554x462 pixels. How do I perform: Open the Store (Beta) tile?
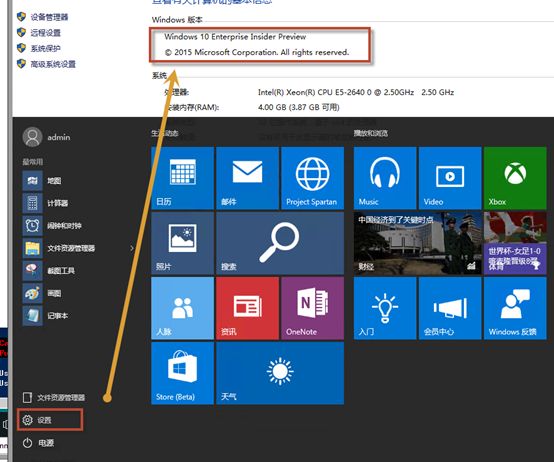coord(182,373)
